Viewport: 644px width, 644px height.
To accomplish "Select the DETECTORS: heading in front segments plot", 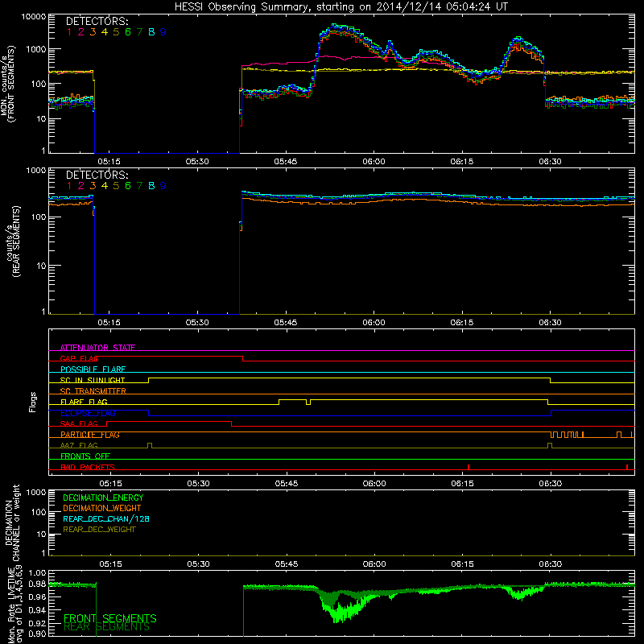I will (97, 21).
